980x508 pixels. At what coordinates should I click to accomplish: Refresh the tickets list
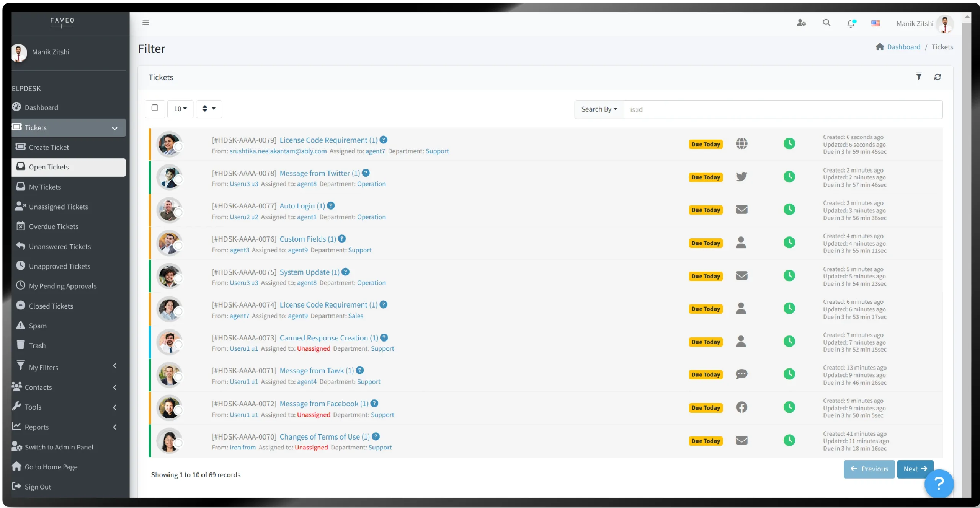(938, 77)
